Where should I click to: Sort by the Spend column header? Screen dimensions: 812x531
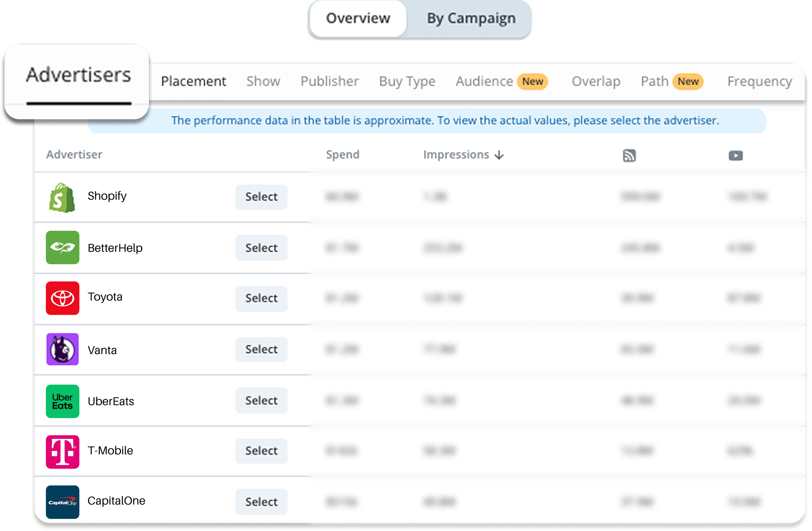point(343,155)
